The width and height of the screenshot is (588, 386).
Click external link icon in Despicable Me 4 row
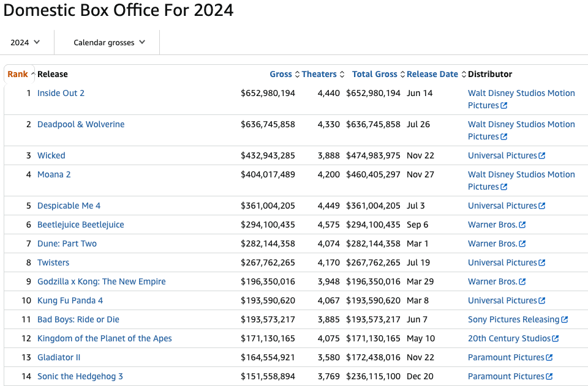[542, 206]
